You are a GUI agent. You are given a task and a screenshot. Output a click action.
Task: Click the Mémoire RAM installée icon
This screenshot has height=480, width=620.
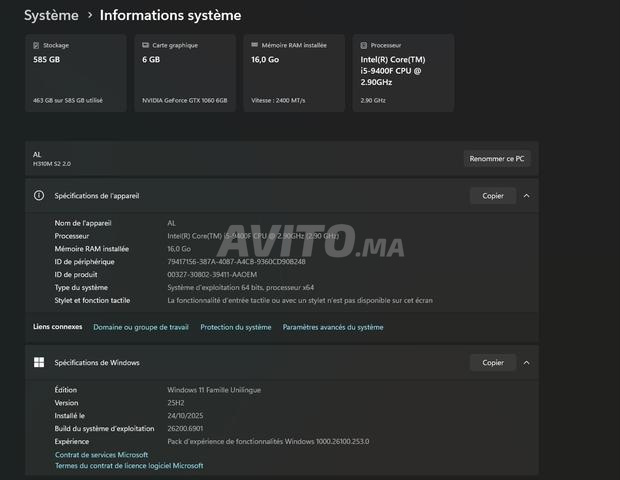click(x=254, y=46)
